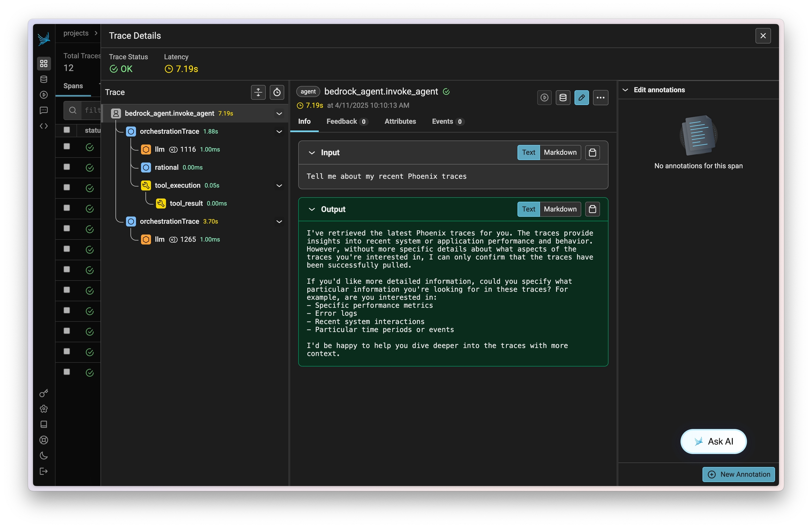The width and height of the screenshot is (812, 528).
Task: Click the Ask AI button
Action: 713,441
